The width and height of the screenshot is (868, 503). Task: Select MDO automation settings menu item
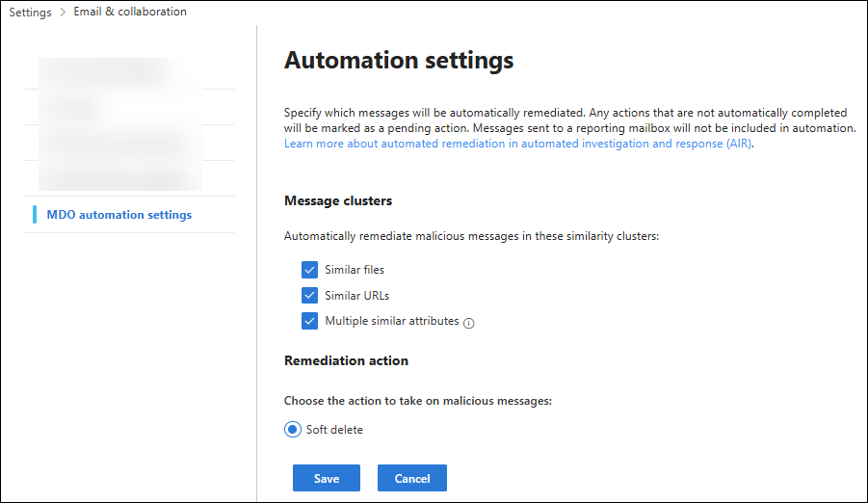119,215
